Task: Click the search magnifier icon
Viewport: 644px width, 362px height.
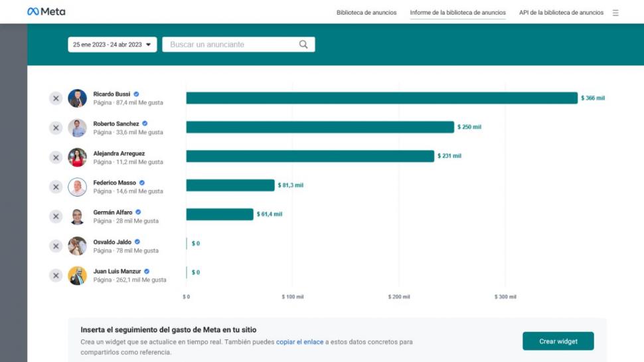Action: [303, 45]
